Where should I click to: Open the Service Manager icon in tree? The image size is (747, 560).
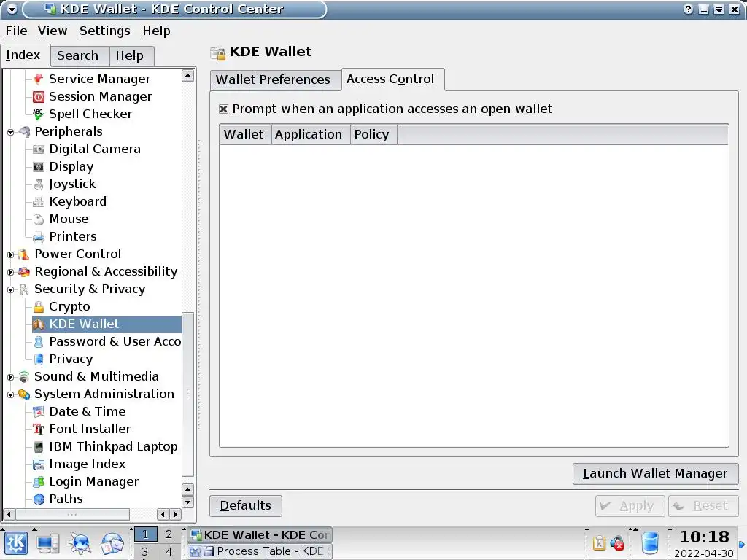click(x=39, y=79)
